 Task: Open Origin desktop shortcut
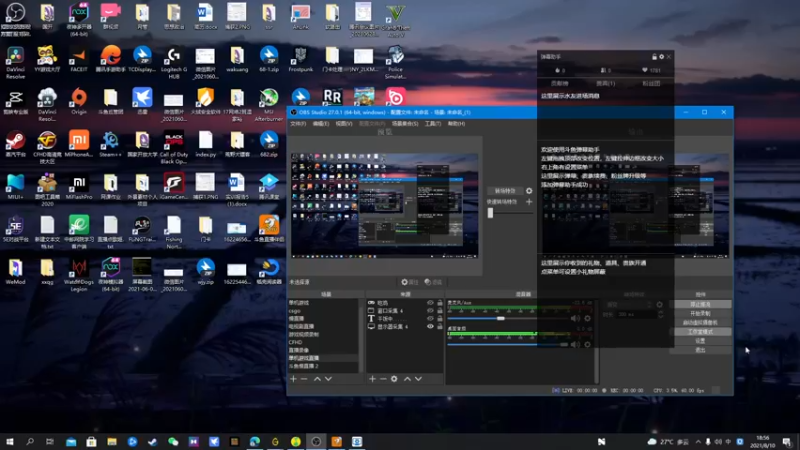[79, 101]
